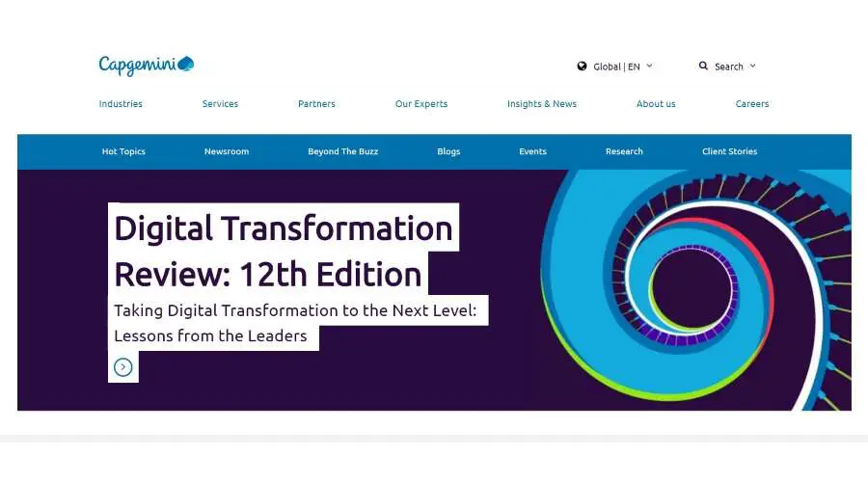868x482 pixels.
Task: Open the Search dropdown chevron
Action: coord(752,66)
